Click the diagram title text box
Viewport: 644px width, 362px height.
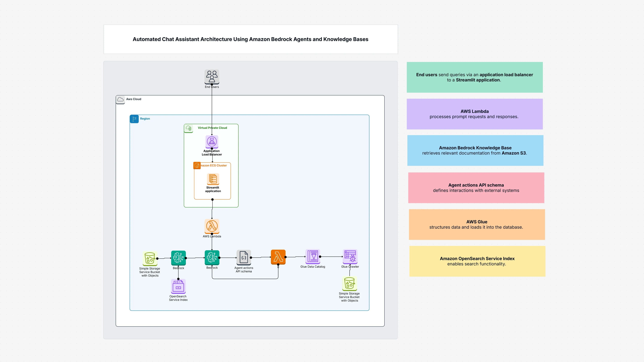[x=250, y=39]
